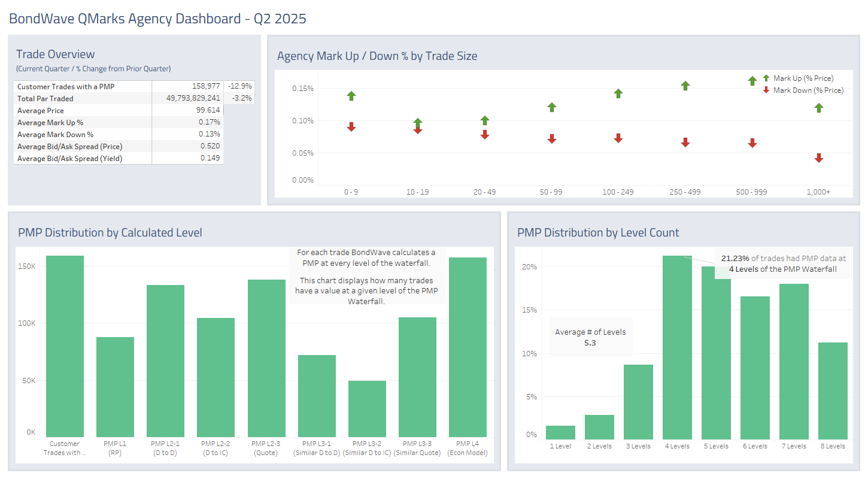868x479 pixels.
Task: Click the 158,977 customer trades value
Action: point(206,87)
